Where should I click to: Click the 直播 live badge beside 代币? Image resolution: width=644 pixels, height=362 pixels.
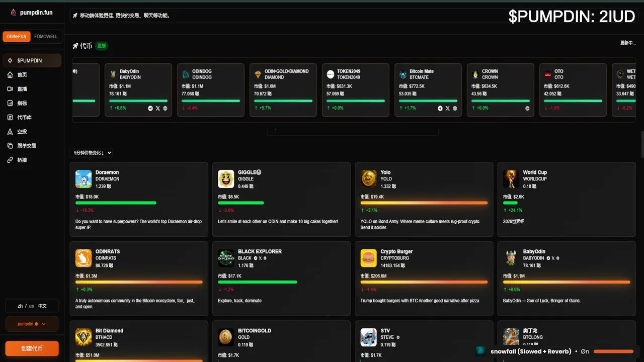(x=102, y=46)
